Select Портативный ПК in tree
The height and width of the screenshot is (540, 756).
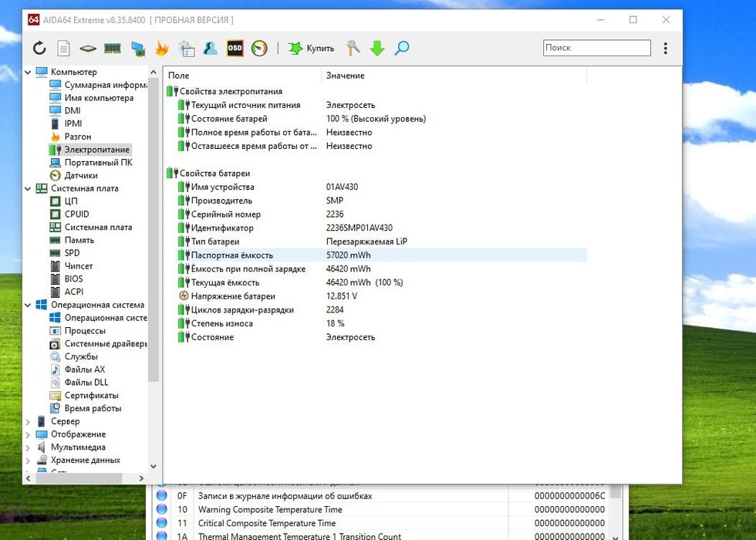coord(99,163)
